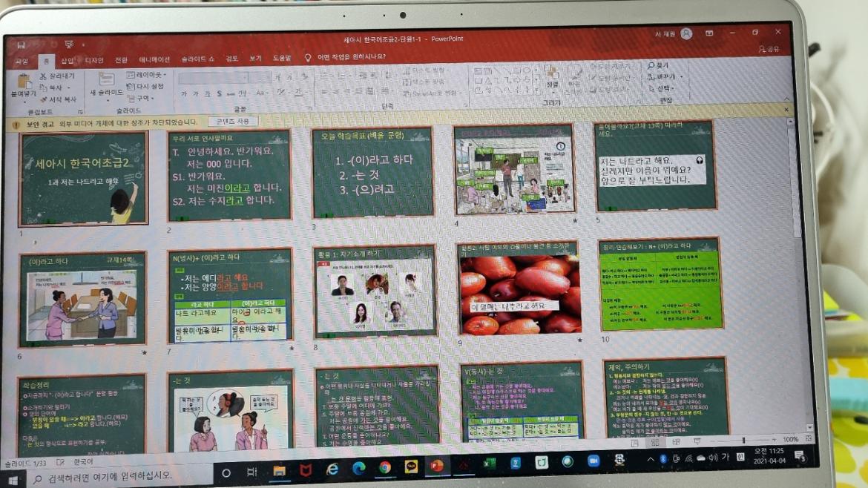
Task: Click the Windows taskbar search box
Action: click(x=119, y=476)
